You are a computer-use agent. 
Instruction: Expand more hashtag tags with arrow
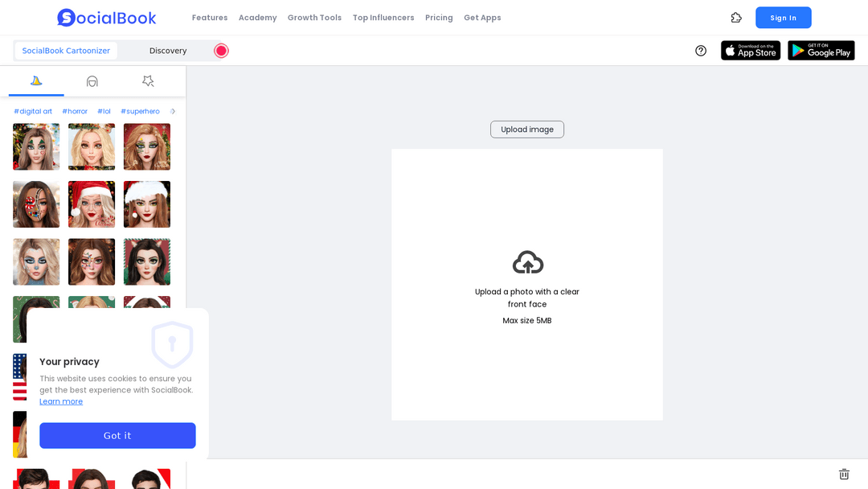point(173,111)
